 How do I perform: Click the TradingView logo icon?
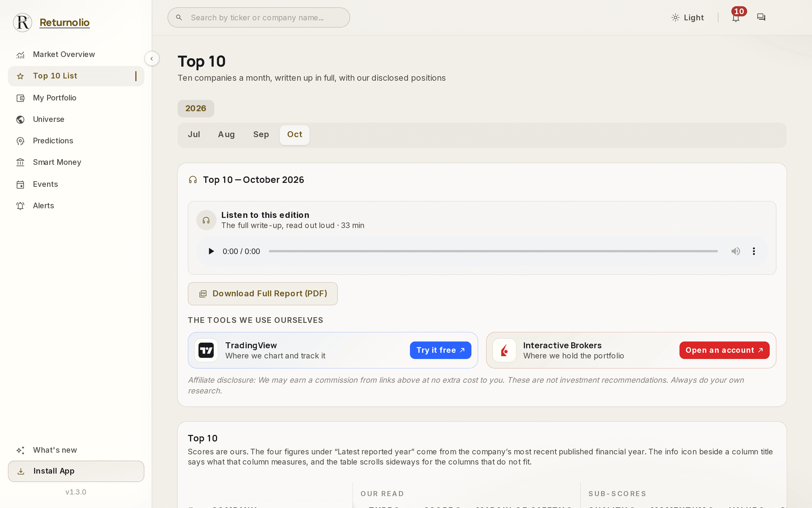[x=206, y=350]
